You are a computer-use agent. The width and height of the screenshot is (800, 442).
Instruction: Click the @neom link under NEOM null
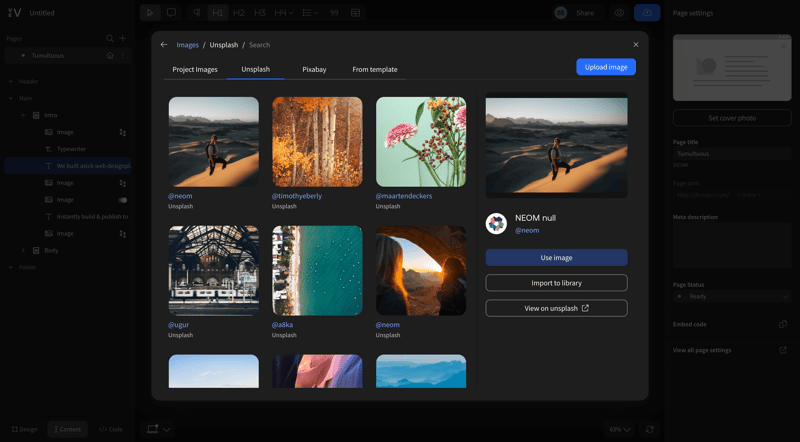click(x=527, y=230)
